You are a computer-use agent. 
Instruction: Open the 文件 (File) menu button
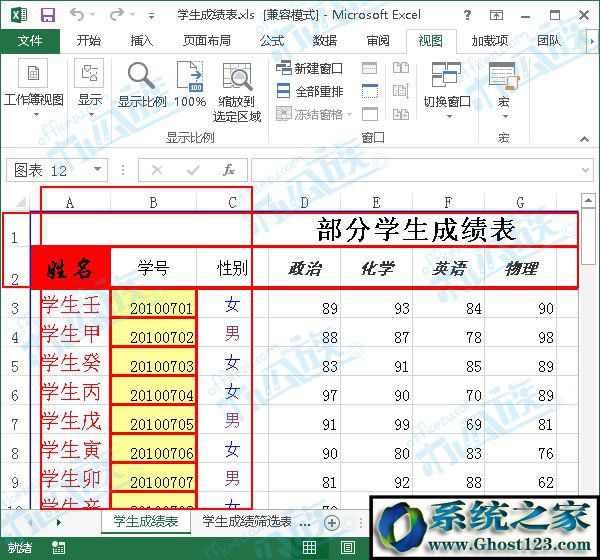(x=30, y=41)
